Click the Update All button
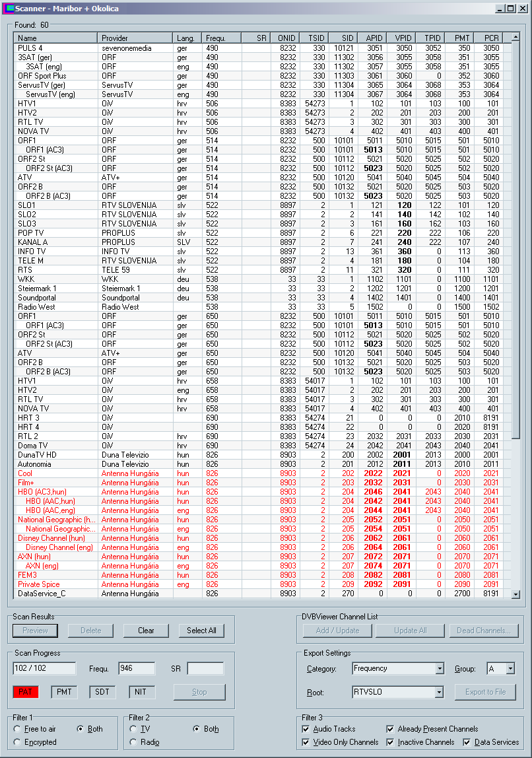Image resolution: width=532 pixels, height=758 pixels. (411, 631)
